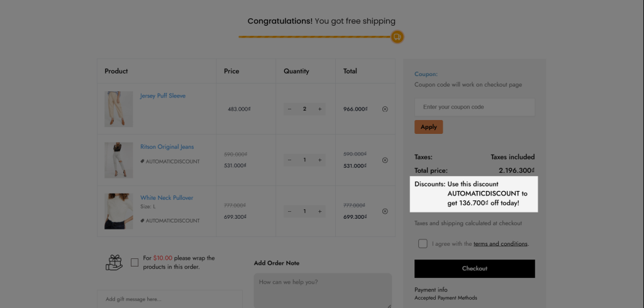Focus the coupon code input field
The image size is (644, 308).
(x=474, y=107)
